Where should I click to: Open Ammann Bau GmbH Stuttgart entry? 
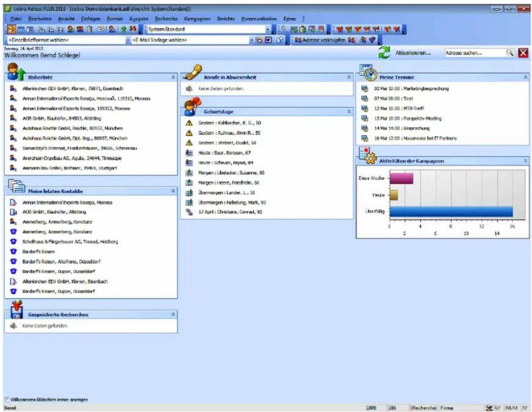click(69, 168)
